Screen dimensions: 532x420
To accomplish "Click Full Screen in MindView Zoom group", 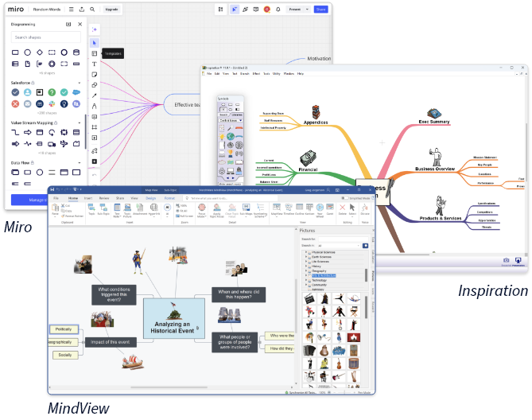I will pos(184,216).
